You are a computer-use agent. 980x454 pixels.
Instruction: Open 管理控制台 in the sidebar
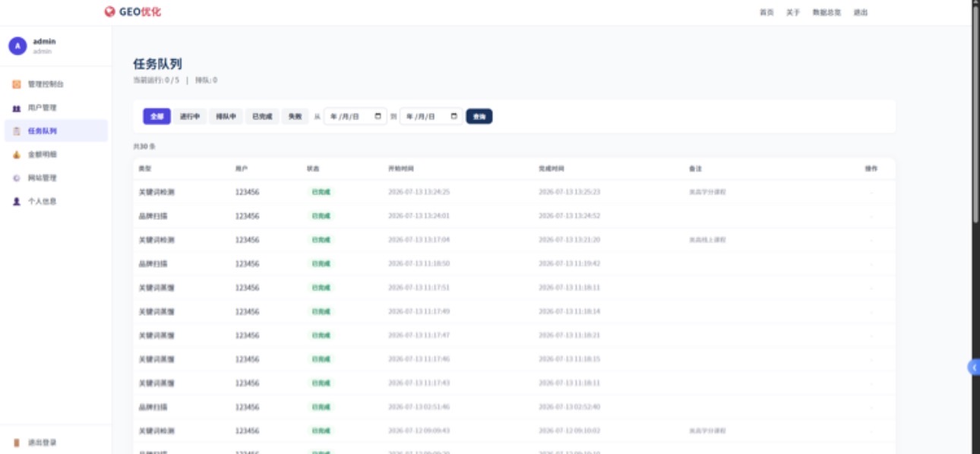(56, 84)
